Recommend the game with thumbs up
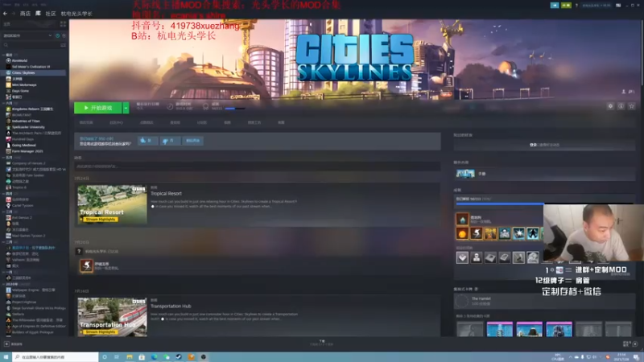644x362 pixels. pos(147,141)
